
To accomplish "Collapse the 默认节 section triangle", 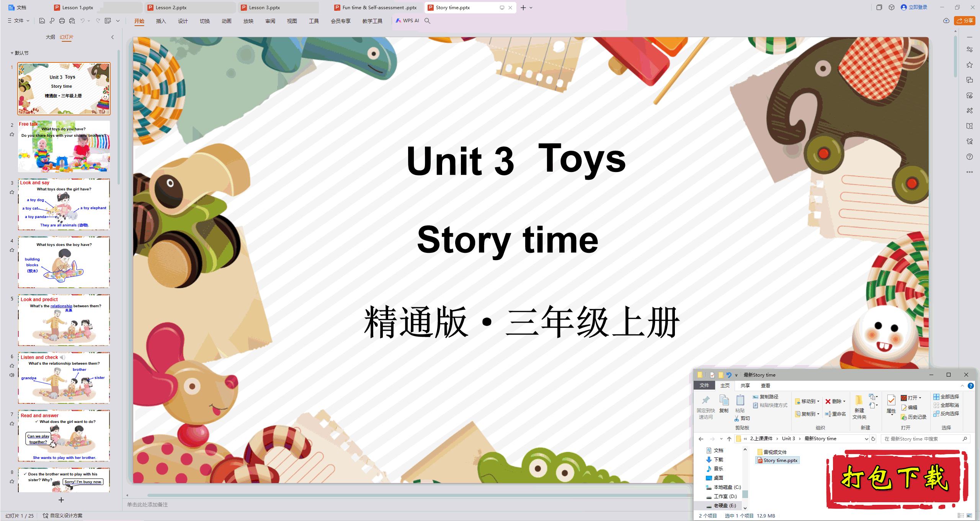I will tap(12, 53).
